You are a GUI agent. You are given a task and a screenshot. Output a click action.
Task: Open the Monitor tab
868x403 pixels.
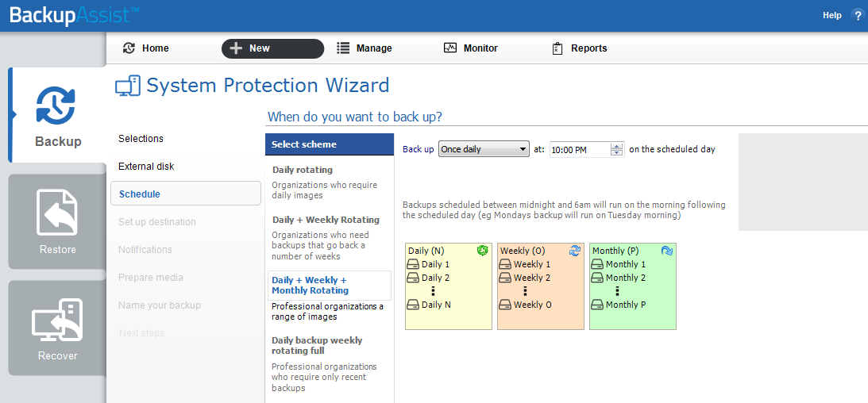pos(471,48)
